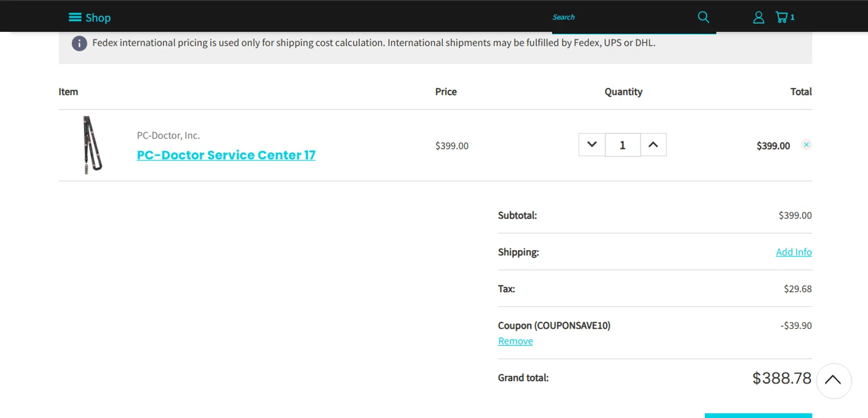Click the Coupon (COUPONSAVE10) label
The image size is (868, 418).
[554, 325]
